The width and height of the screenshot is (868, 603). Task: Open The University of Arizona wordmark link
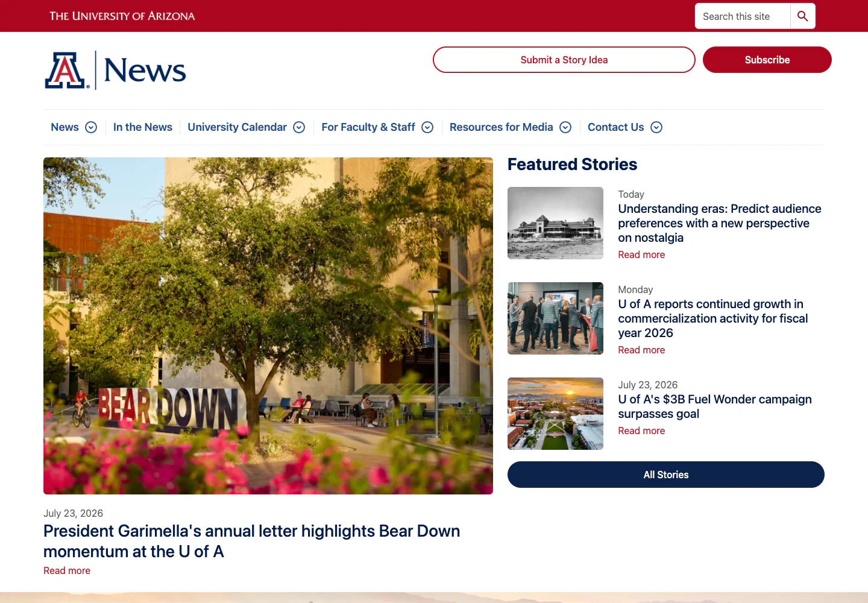coord(122,16)
